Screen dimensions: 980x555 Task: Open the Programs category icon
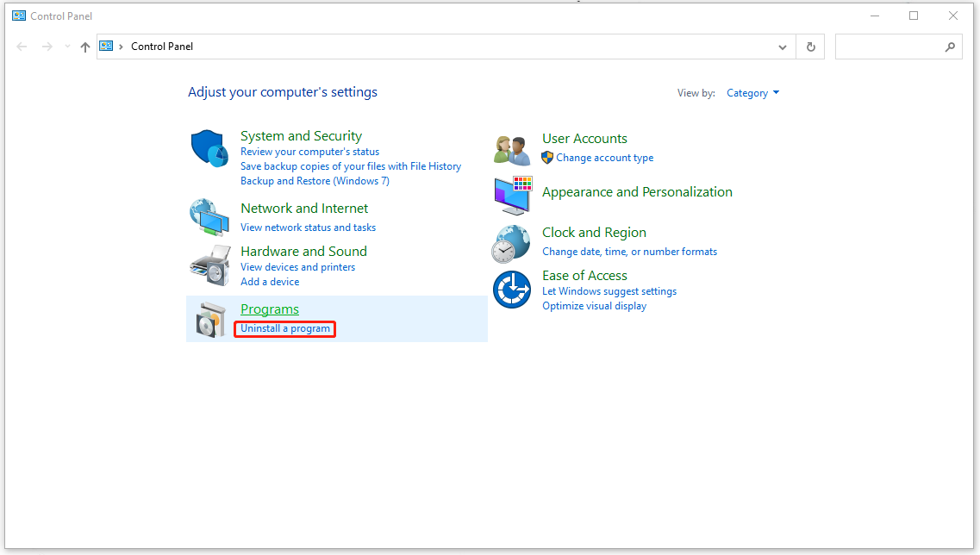point(209,319)
